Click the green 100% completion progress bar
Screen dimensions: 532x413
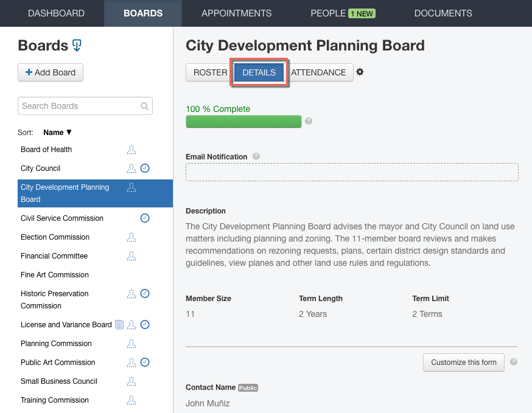tap(243, 121)
